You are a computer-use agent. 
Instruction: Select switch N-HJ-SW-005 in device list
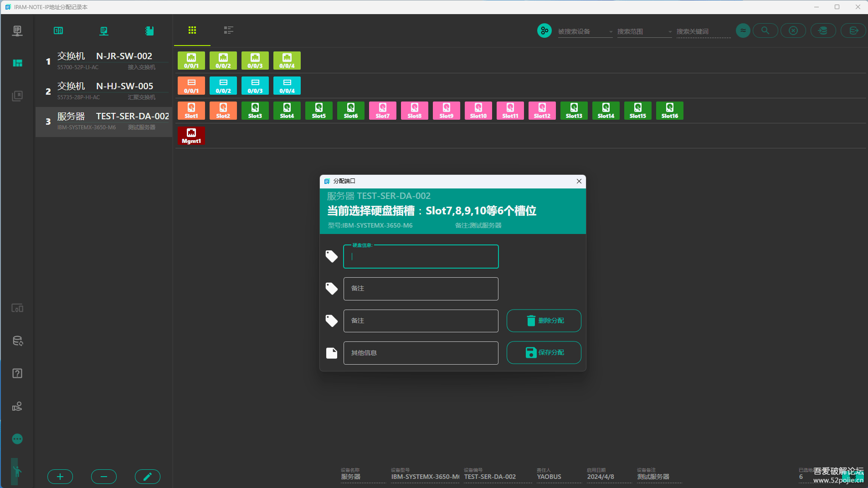pyautogui.click(x=104, y=91)
